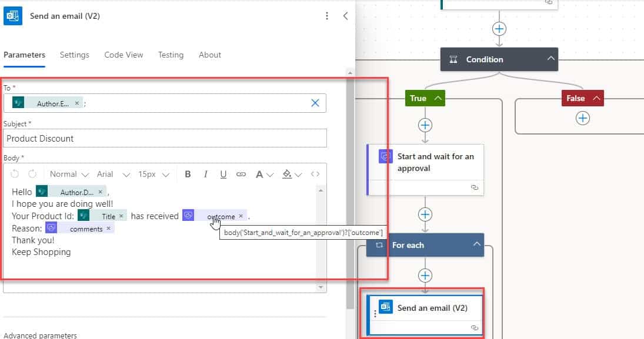644x339 pixels.
Task: Remove the outcome token from body
Action: click(241, 216)
